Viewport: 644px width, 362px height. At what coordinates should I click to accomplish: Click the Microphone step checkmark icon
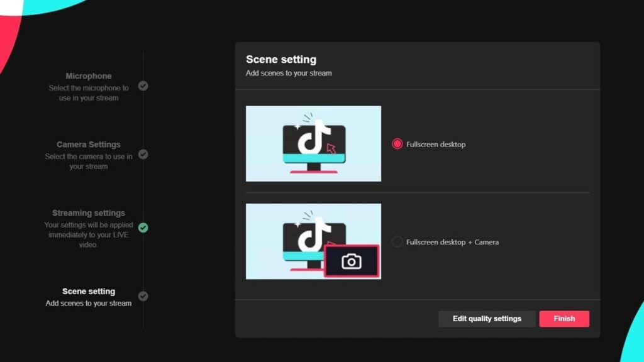pos(143,86)
